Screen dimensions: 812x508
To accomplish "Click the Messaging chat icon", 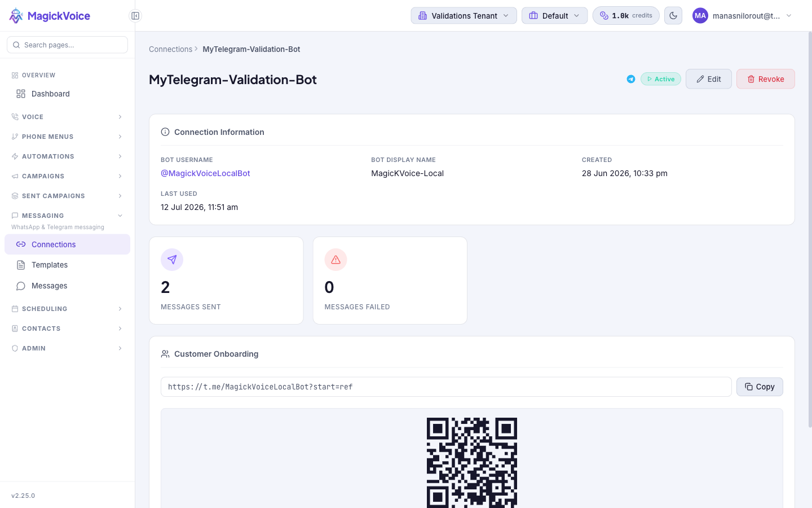I will [x=15, y=216].
